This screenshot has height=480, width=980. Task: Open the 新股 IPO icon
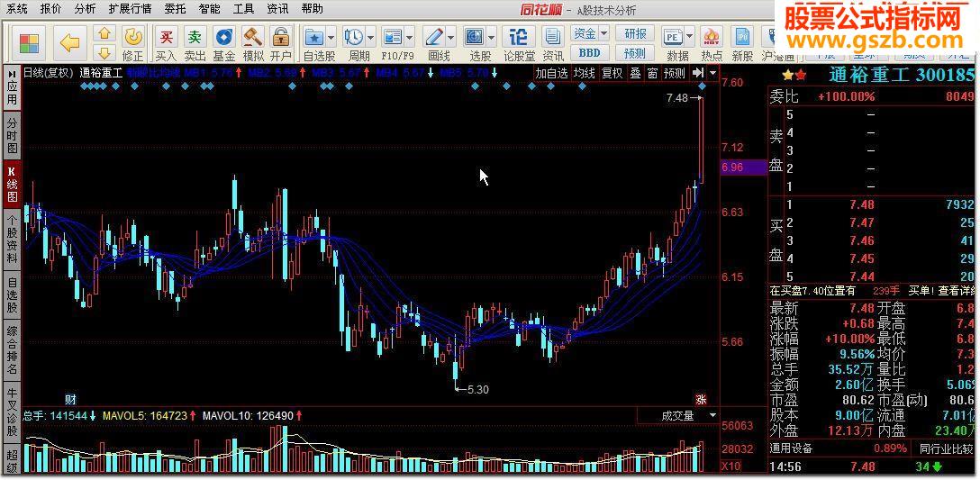[x=742, y=37]
